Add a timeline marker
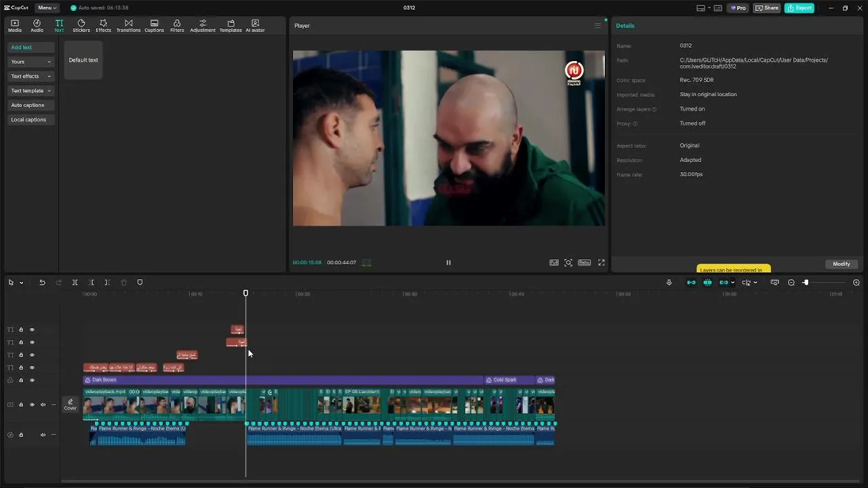The width and height of the screenshot is (868, 488). click(140, 283)
